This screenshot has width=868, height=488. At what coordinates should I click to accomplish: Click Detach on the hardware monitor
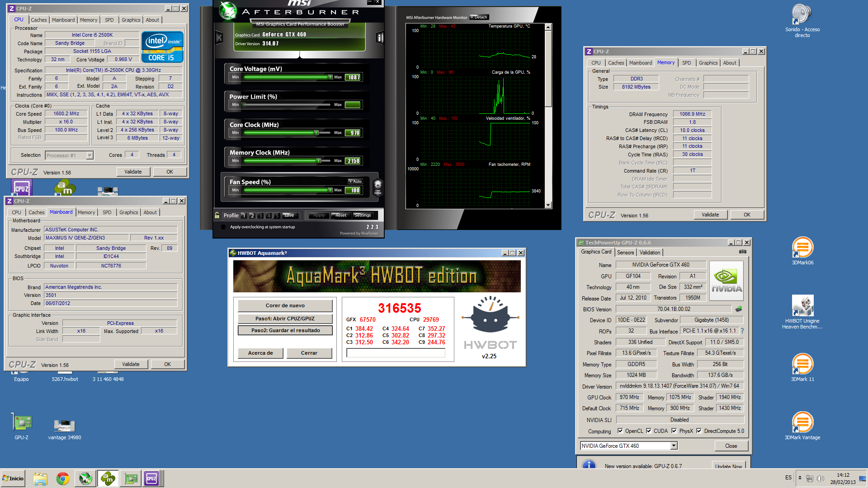click(479, 17)
